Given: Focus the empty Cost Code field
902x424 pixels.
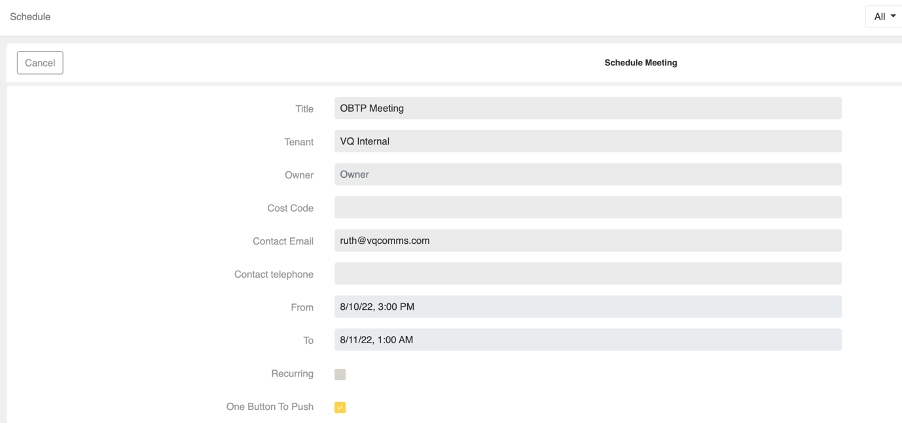Looking at the screenshot, I should pos(588,207).
